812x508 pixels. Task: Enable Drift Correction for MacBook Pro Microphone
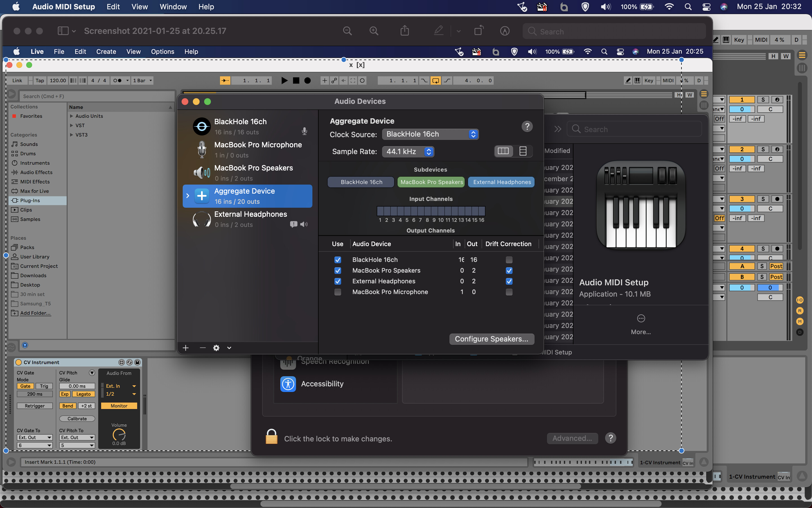click(x=509, y=292)
